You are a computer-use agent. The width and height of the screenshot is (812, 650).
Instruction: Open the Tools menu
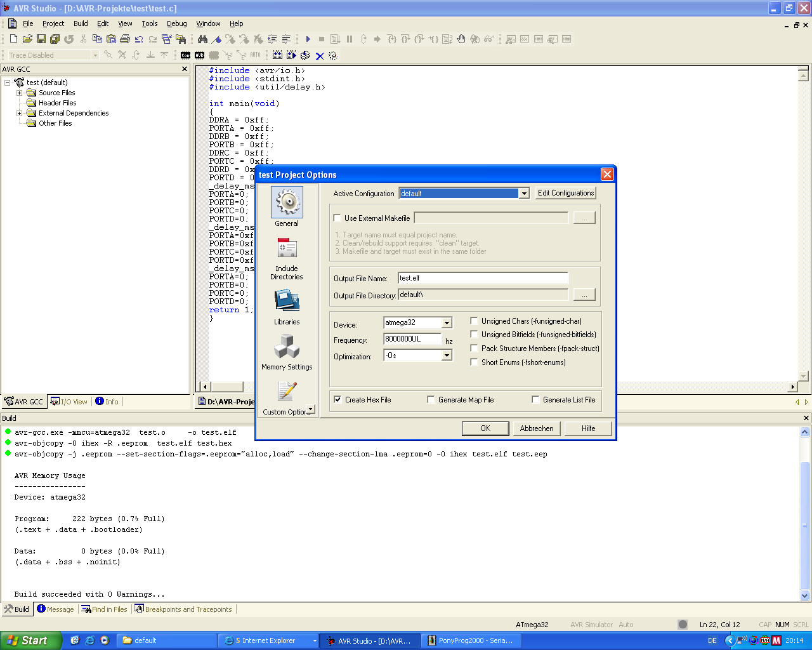coord(150,23)
